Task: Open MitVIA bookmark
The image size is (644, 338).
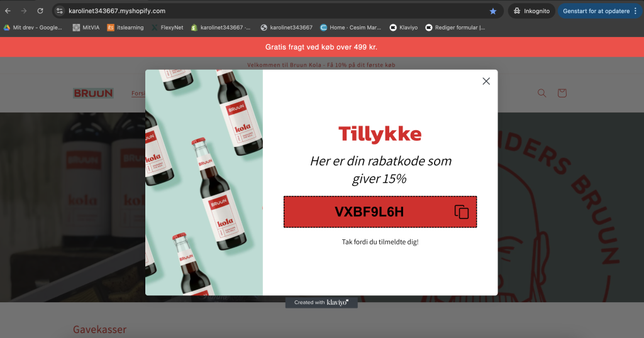Action: click(x=86, y=28)
